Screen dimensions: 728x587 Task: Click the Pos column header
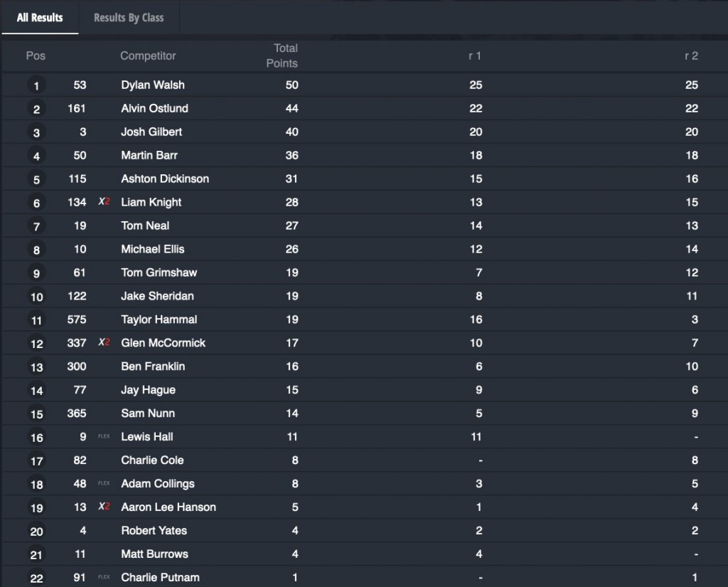36,55
